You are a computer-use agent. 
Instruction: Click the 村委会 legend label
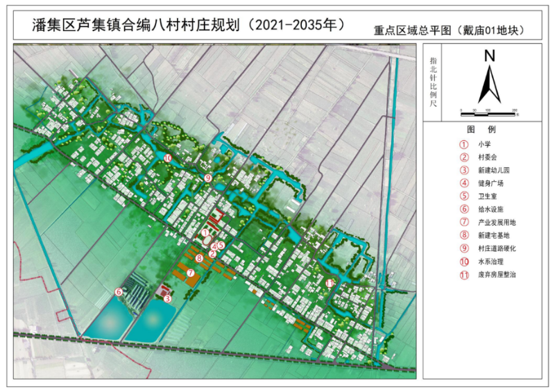pos(488,157)
